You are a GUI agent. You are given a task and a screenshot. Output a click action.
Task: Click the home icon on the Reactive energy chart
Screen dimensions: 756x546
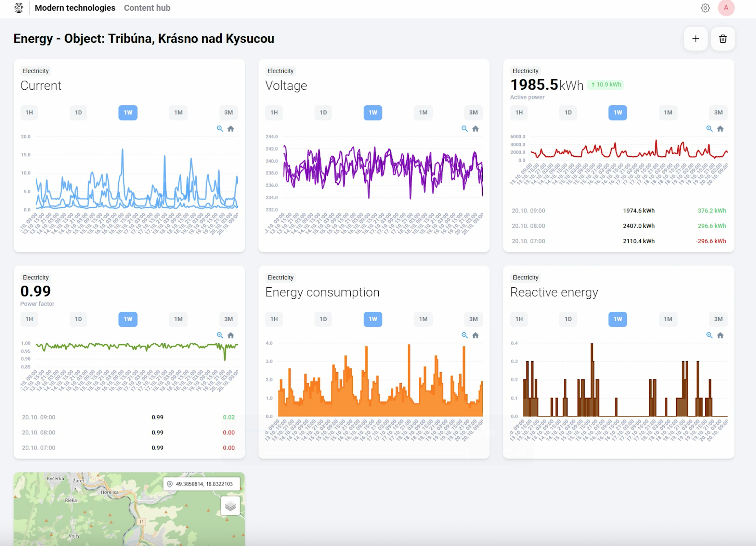point(720,335)
